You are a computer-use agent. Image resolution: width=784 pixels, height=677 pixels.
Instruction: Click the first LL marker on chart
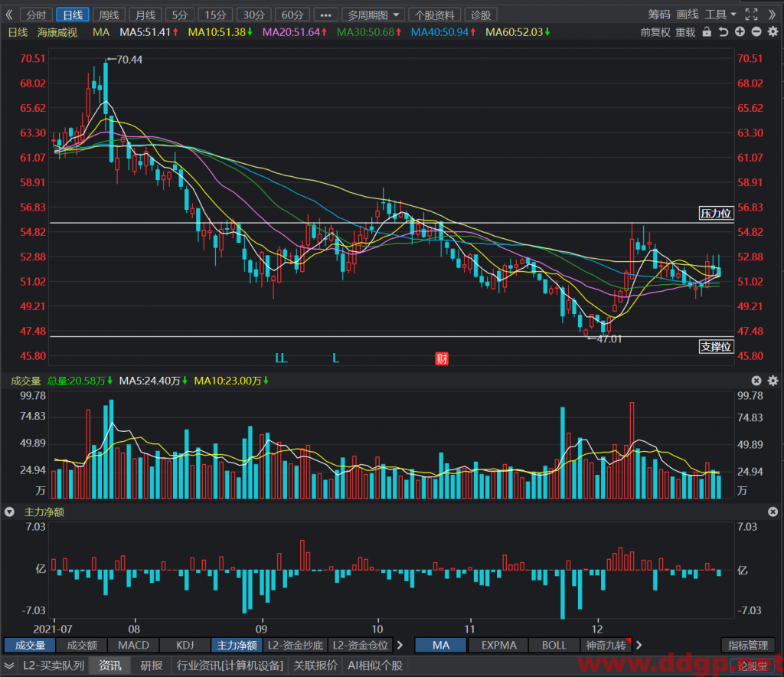(x=282, y=358)
